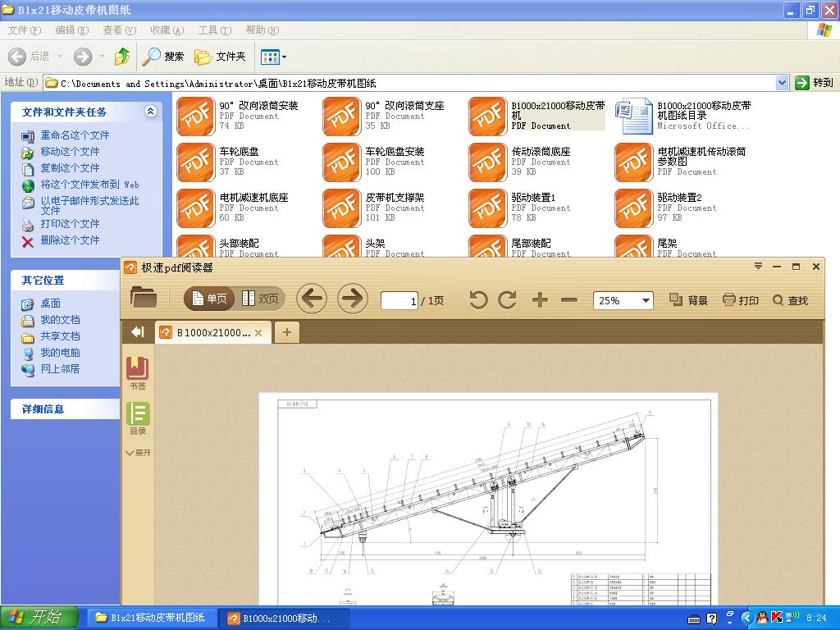Click 将这个文件发布到 Web link
Viewport: 840px width, 630px height.
click(x=89, y=185)
